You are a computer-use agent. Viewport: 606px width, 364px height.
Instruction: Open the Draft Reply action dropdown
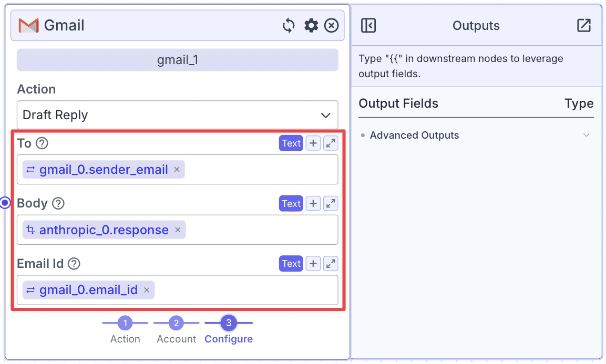178,115
